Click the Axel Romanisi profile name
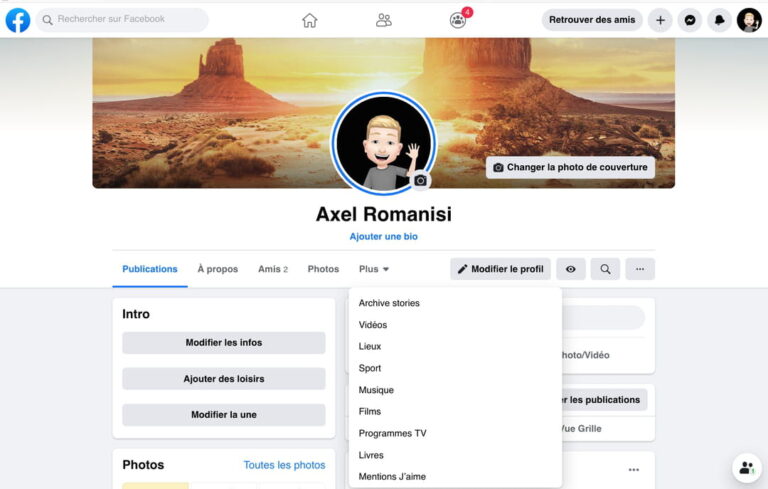This screenshot has height=489, width=768. pyautogui.click(x=384, y=214)
